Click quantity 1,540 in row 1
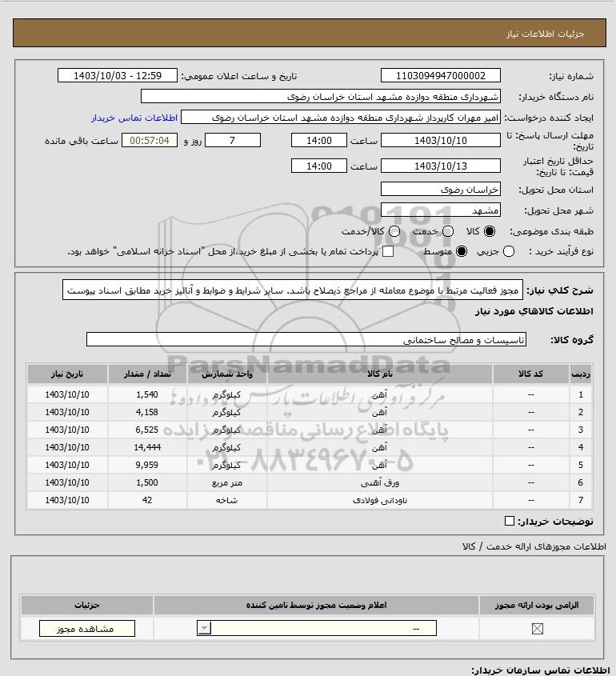616x676 pixels. coord(147,394)
